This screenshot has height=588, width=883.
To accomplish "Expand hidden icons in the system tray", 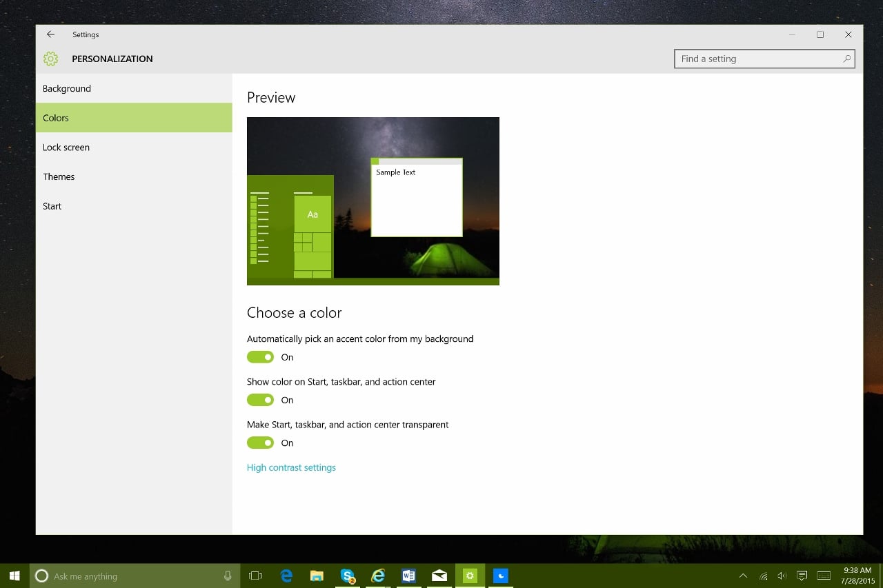I will tap(743, 575).
